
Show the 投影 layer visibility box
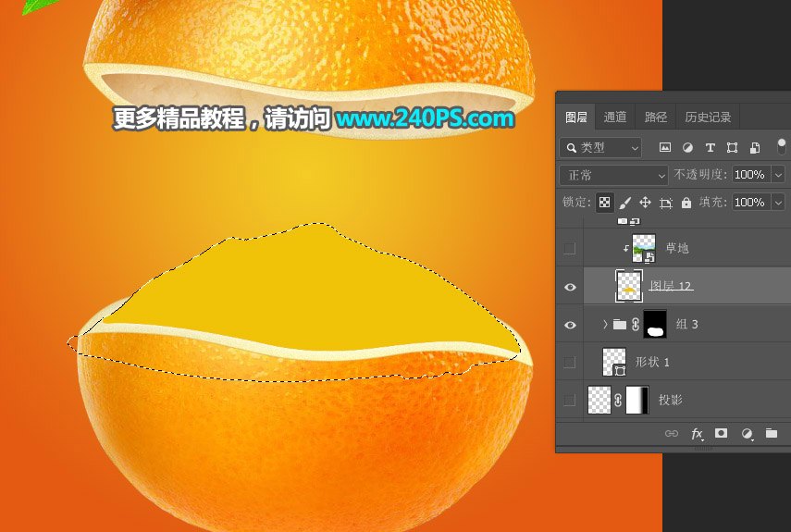coord(570,400)
